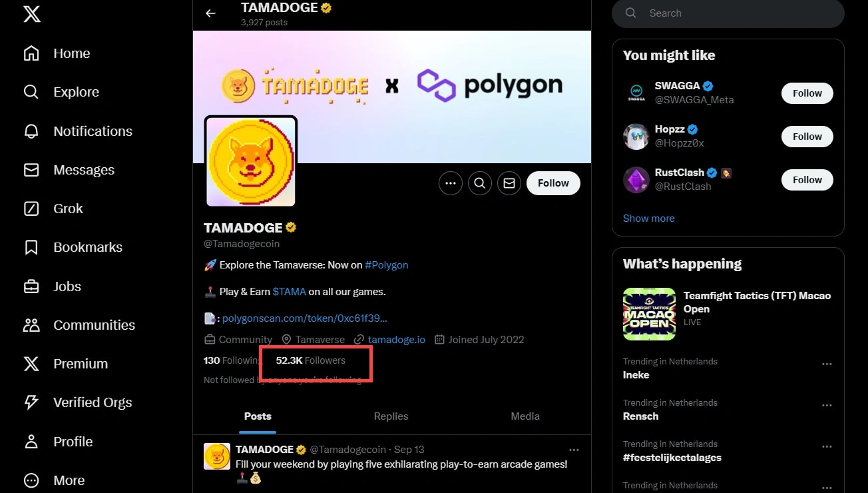Switch to the Media tab
868x493 pixels.
pos(525,416)
